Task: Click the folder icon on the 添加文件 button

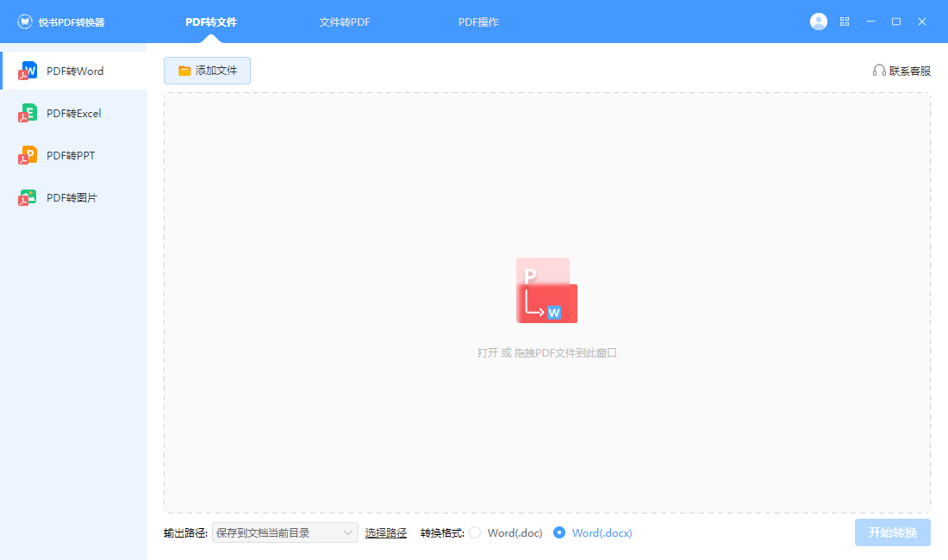Action: (x=184, y=71)
